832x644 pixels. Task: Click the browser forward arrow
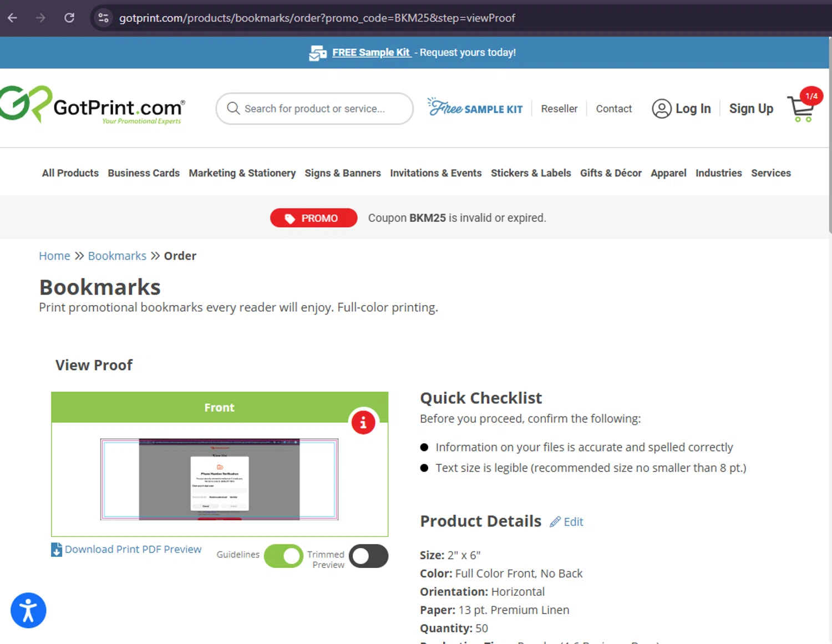point(40,18)
